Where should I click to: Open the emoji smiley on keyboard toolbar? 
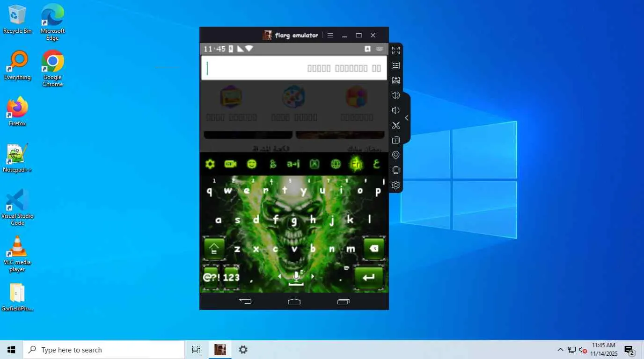coord(252,164)
